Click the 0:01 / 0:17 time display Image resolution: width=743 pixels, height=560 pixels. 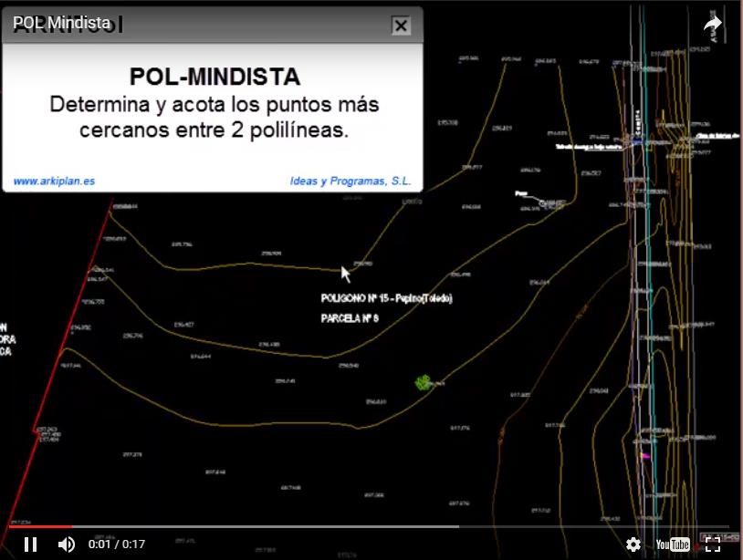(117, 544)
